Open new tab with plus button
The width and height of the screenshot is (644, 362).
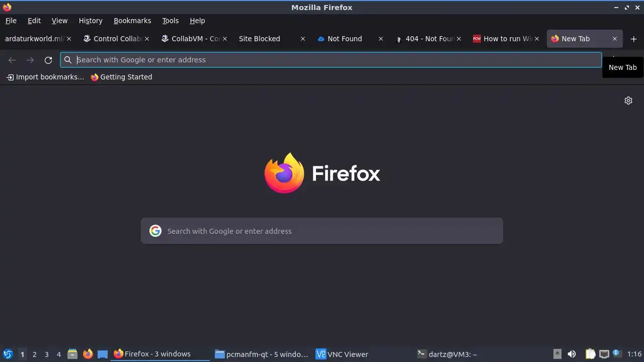click(x=633, y=39)
